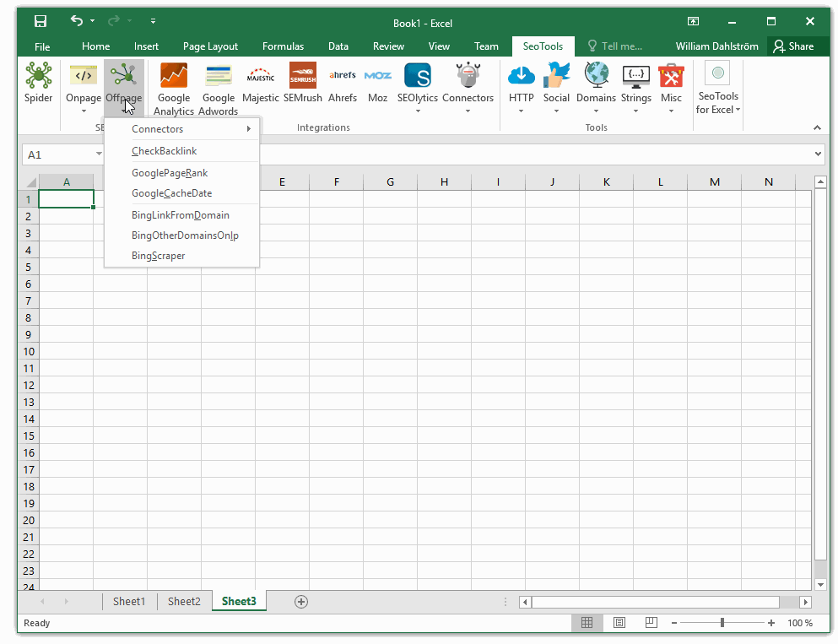Screen dimensions: 838x644
Task: Switch to the View tab
Action: 439,46
